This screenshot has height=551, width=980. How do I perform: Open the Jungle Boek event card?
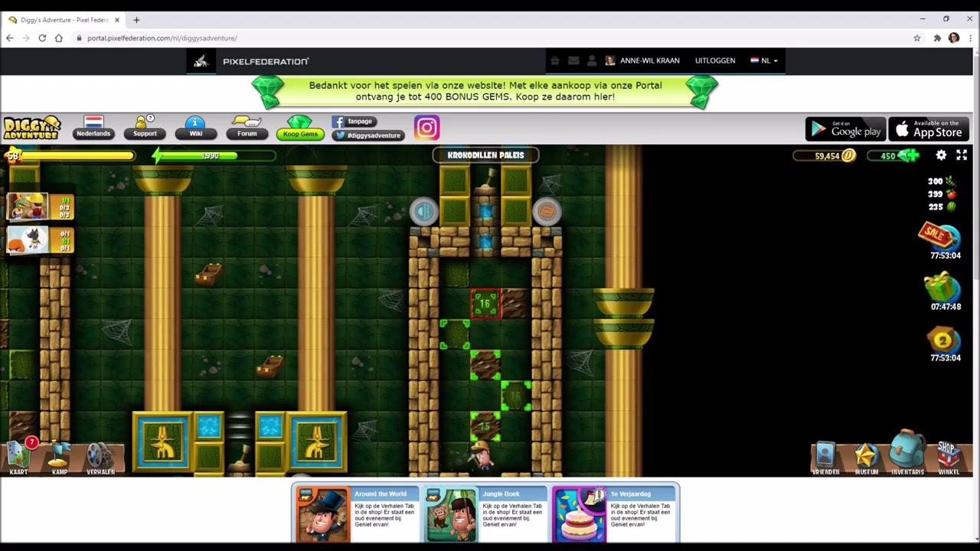click(x=485, y=514)
